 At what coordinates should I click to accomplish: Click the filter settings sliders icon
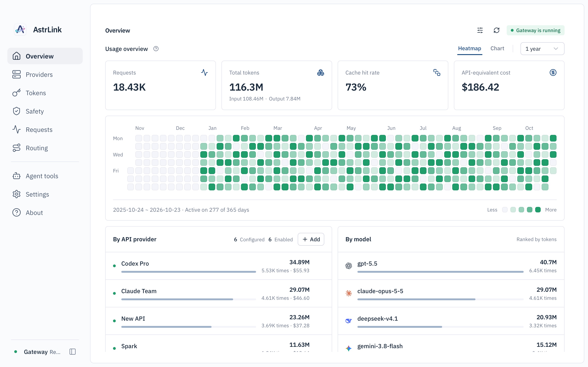pos(480,30)
